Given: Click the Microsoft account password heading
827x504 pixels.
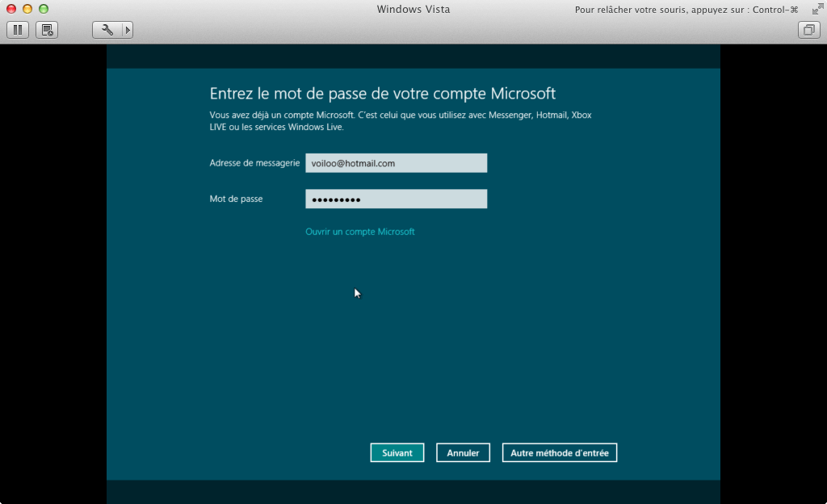Looking at the screenshot, I should [382, 93].
